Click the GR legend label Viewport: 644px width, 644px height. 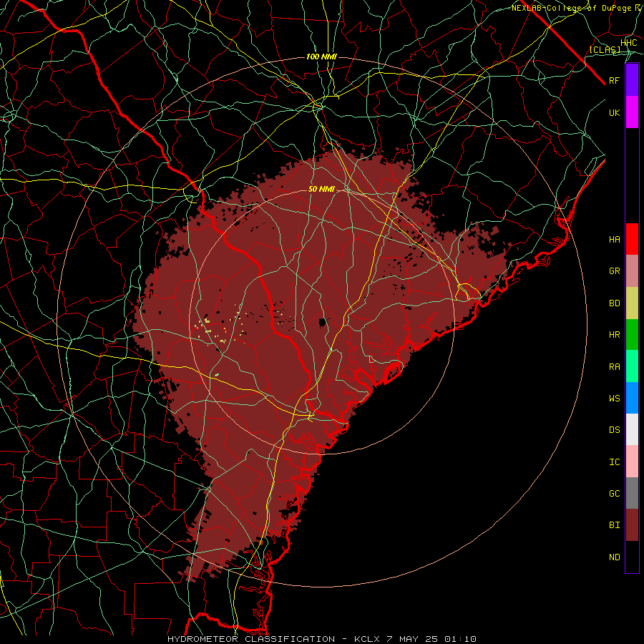coord(614,271)
